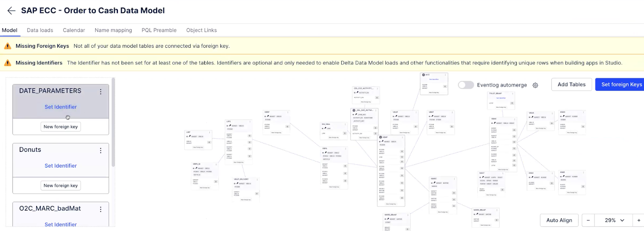Open the Name mapping tab

tap(113, 30)
